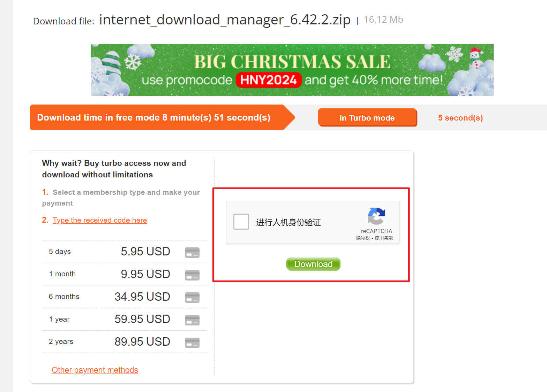The image size is (547, 392).
Task: Click the free mode download time banner
Action: coord(162,117)
